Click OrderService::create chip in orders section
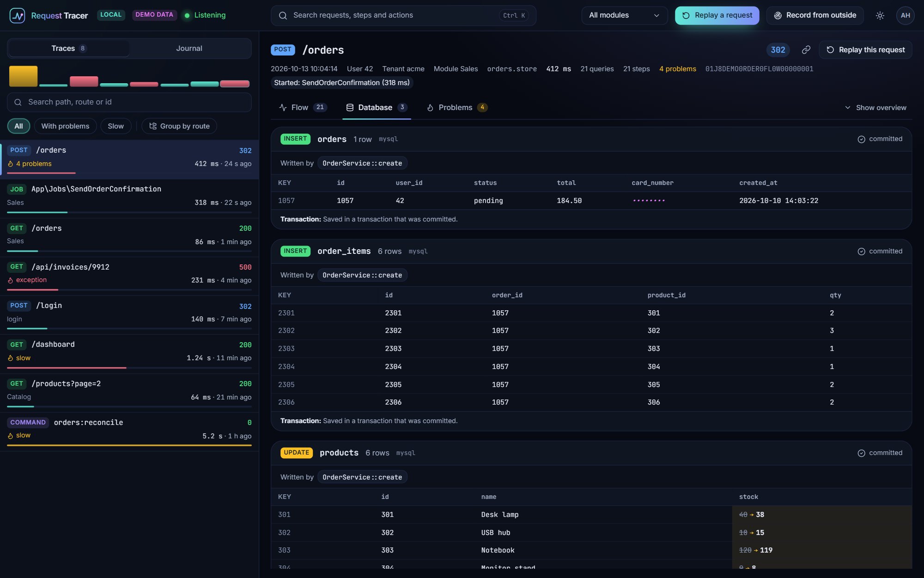924x578 pixels. [362, 163]
